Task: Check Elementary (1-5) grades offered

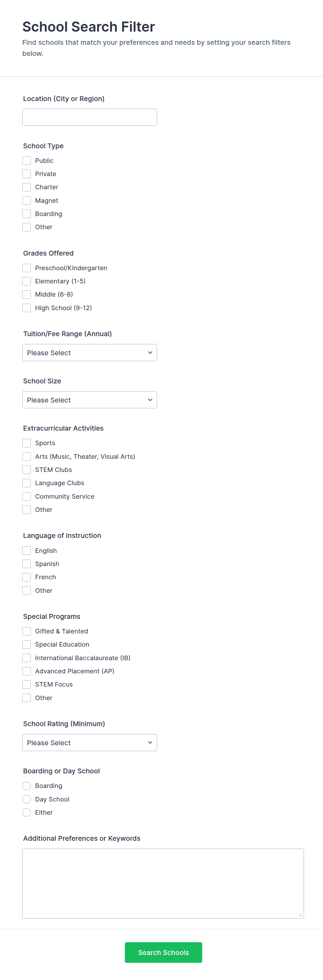Action: point(27,281)
